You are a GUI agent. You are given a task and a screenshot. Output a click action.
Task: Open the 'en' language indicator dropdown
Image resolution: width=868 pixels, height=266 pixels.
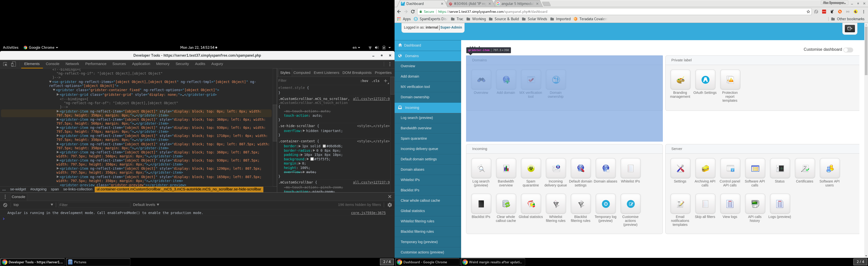click(x=356, y=48)
